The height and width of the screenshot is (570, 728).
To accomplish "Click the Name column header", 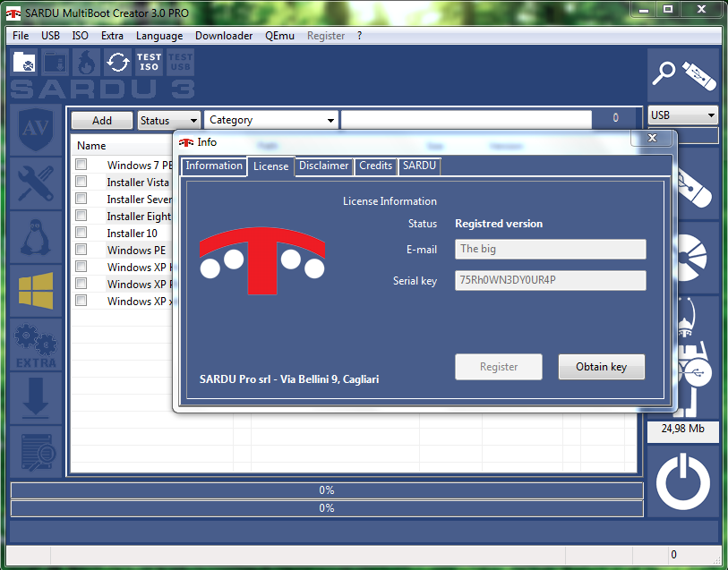I will (x=91, y=146).
